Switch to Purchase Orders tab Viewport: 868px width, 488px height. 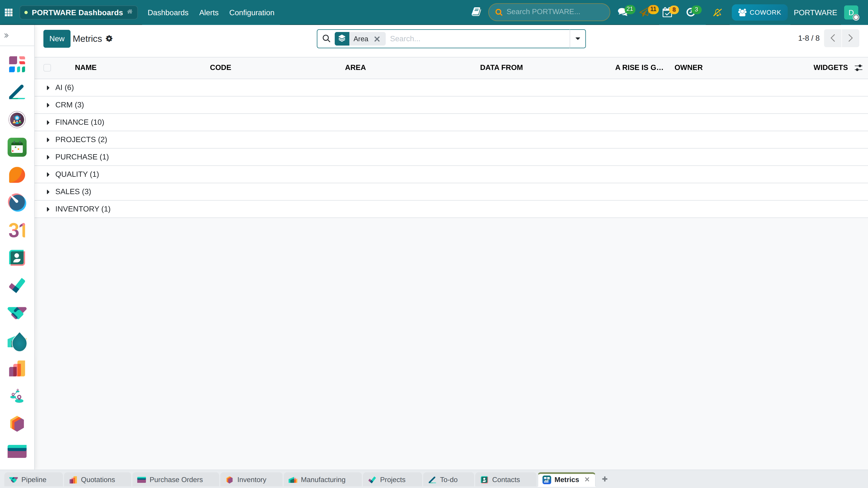pos(175,480)
